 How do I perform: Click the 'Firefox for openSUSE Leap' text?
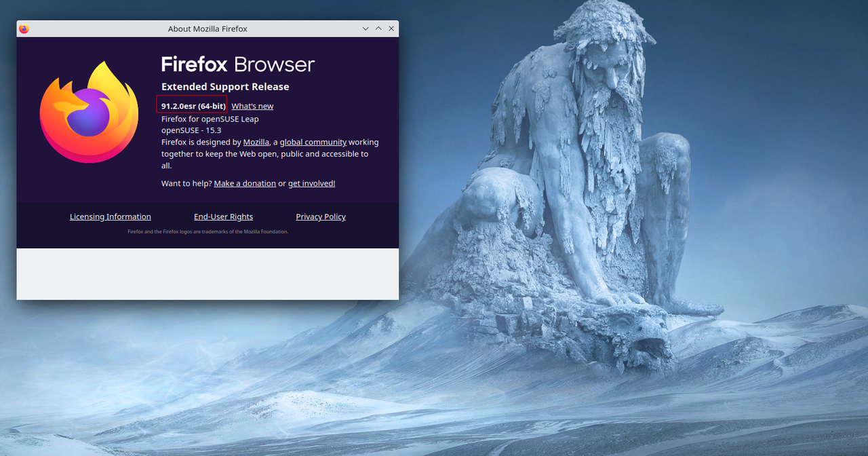[x=210, y=119]
